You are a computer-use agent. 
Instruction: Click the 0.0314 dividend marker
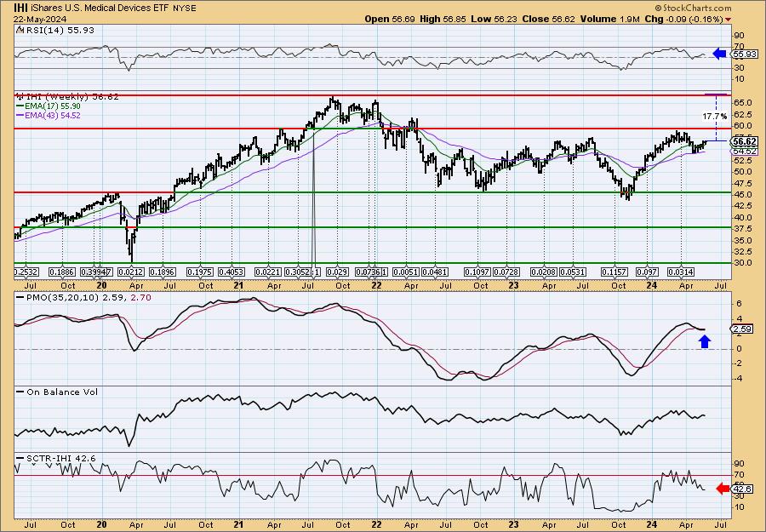click(681, 272)
